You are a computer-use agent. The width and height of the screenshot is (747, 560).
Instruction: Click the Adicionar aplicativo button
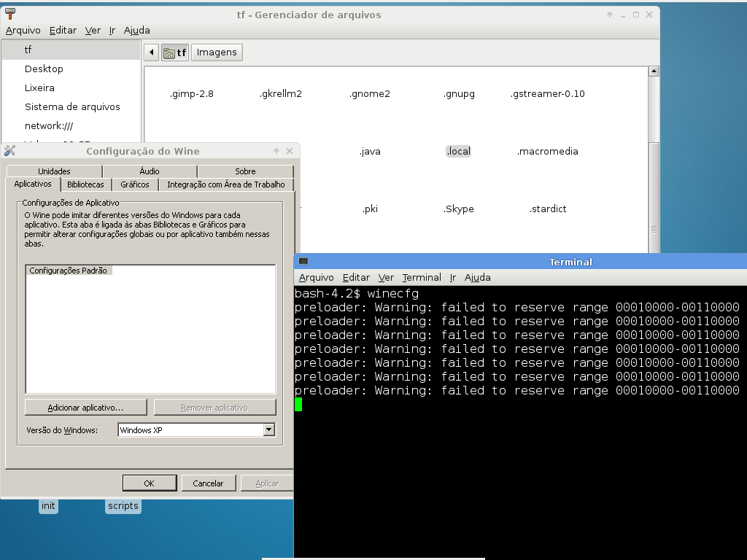point(85,408)
